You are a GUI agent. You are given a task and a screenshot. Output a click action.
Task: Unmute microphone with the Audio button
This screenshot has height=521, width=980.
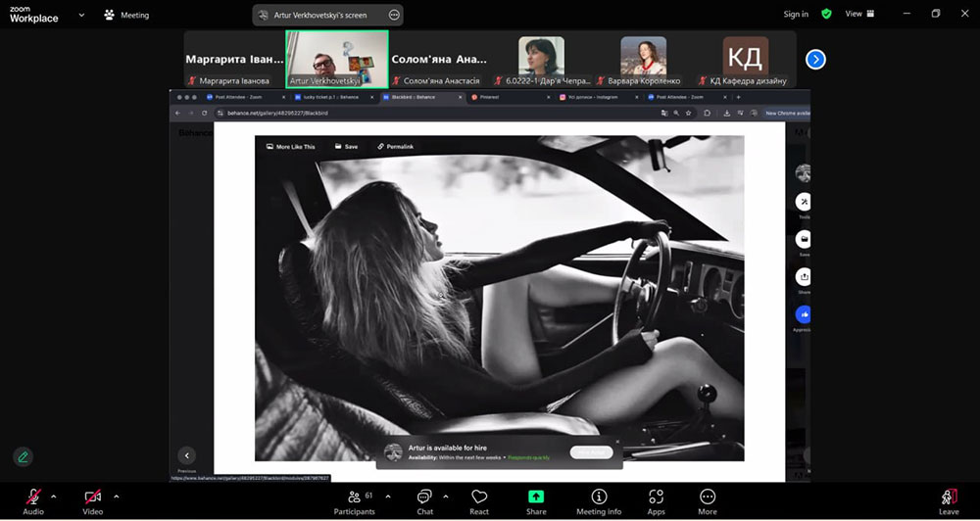point(33,502)
